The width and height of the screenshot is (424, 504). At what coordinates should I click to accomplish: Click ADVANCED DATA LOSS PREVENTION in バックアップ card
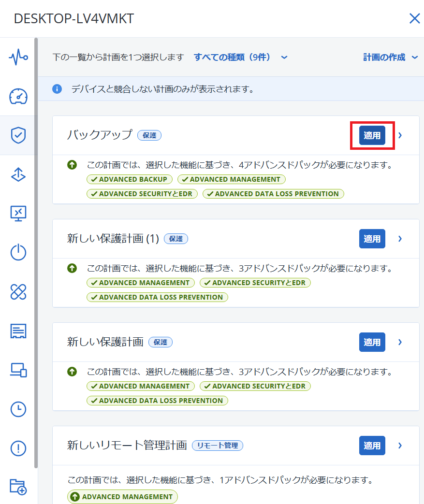tap(274, 194)
